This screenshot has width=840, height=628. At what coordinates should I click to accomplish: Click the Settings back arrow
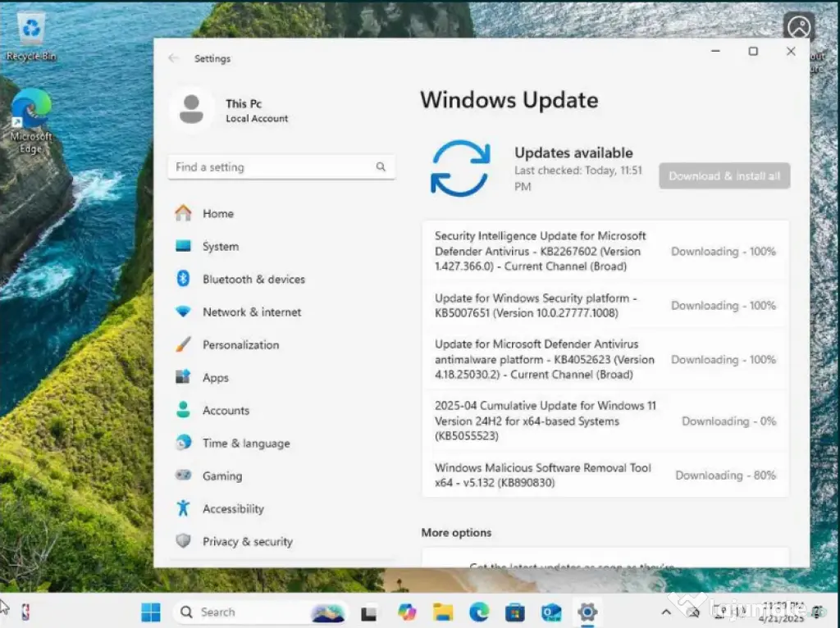tap(173, 58)
